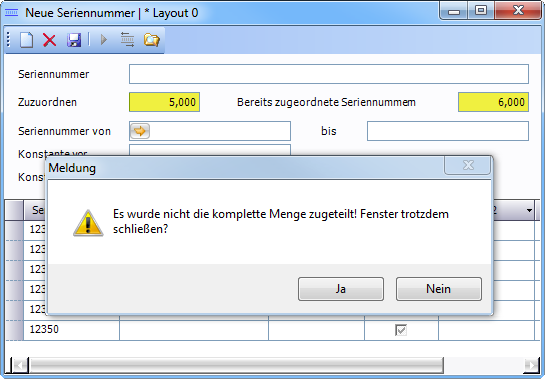Image resolution: width=545 pixels, height=379 pixels.
Task: Click the bis input field
Action: [448, 131]
